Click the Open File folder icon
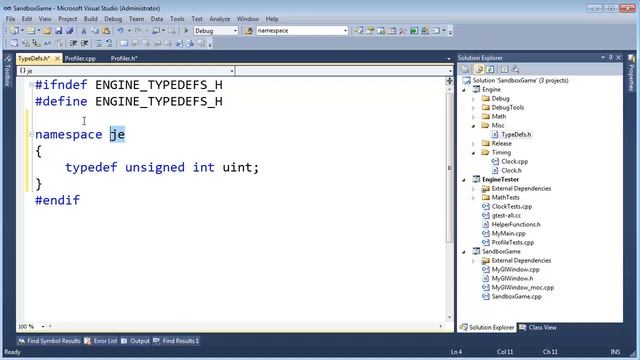The width and height of the screenshot is (640, 360). (x=47, y=31)
